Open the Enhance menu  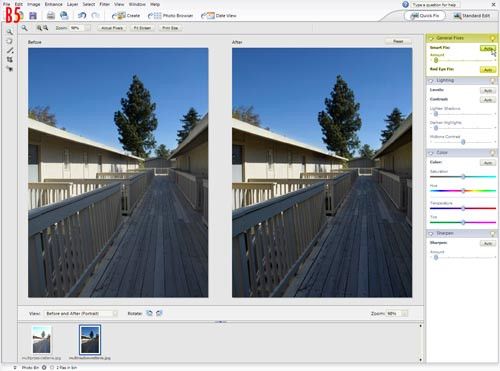54,4
